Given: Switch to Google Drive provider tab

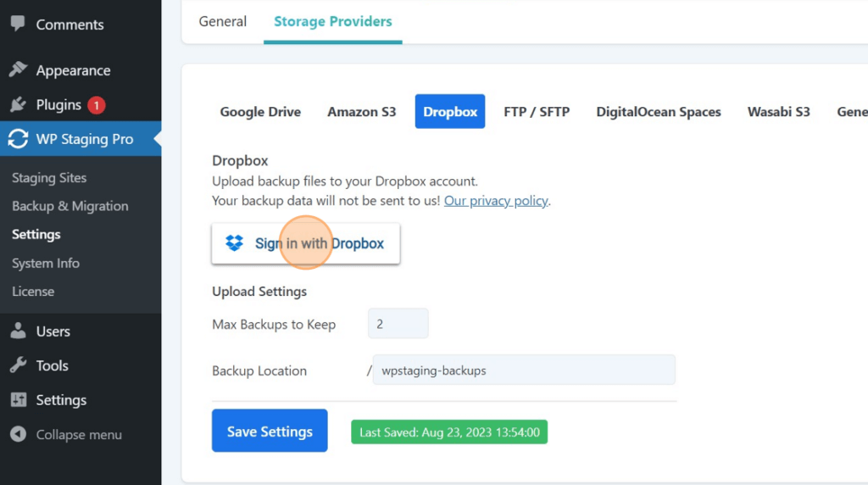Looking at the screenshot, I should 260,111.
